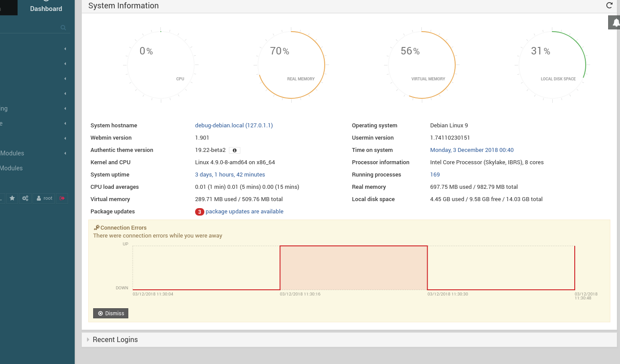Viewport: 620px width, 364px height.
Task: Expand the sidebar category ending in "ing"
Action: 33,108
